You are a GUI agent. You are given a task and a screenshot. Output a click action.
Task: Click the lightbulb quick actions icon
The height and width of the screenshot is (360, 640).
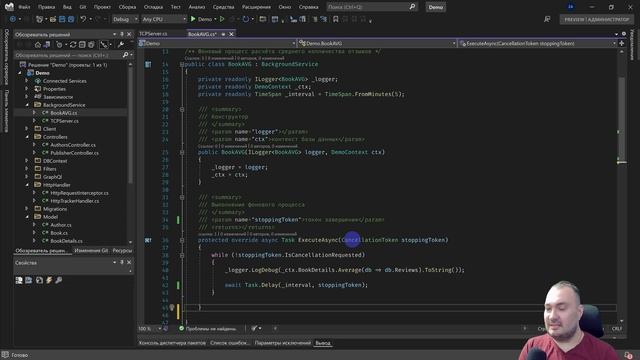172,307
